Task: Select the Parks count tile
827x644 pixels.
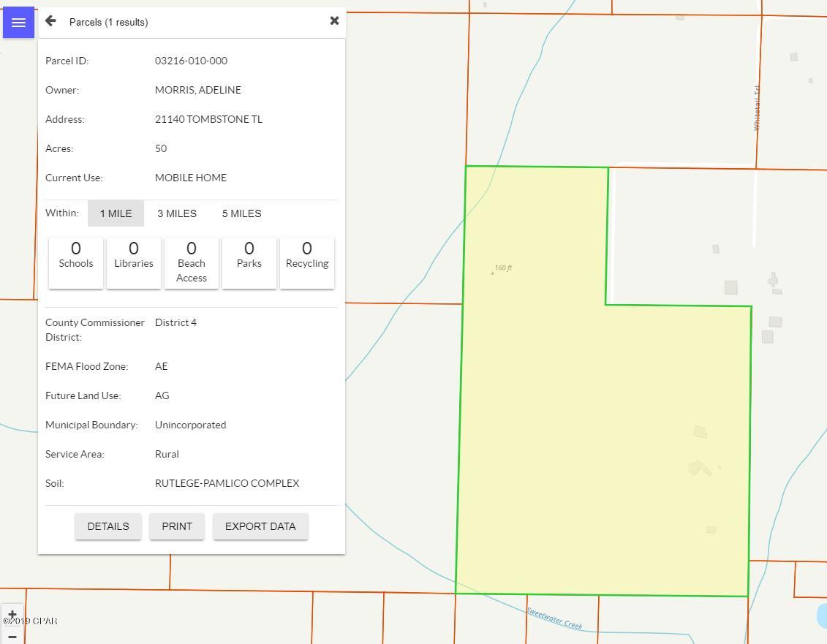Action: click(x=249, y=262)
